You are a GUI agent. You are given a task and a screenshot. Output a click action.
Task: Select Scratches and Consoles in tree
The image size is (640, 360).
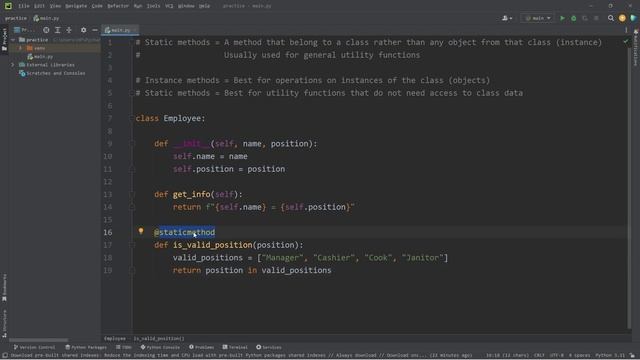52,73
